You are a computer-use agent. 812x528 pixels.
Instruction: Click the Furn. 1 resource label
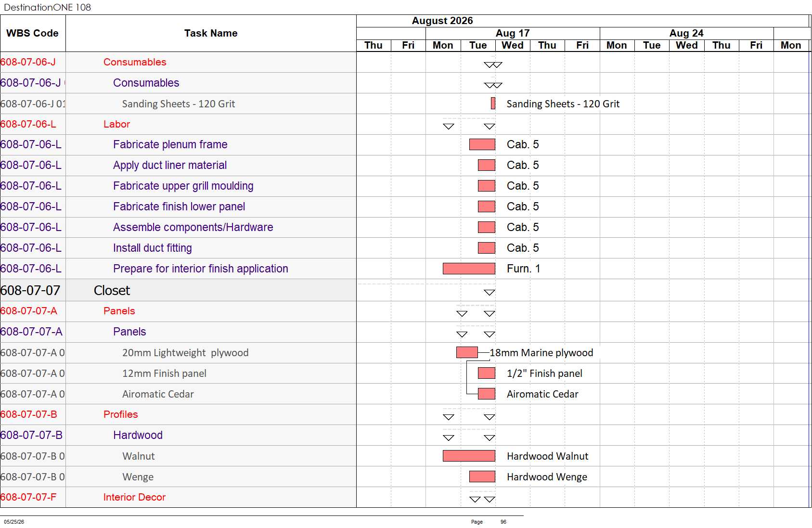[x=523, y=269]
